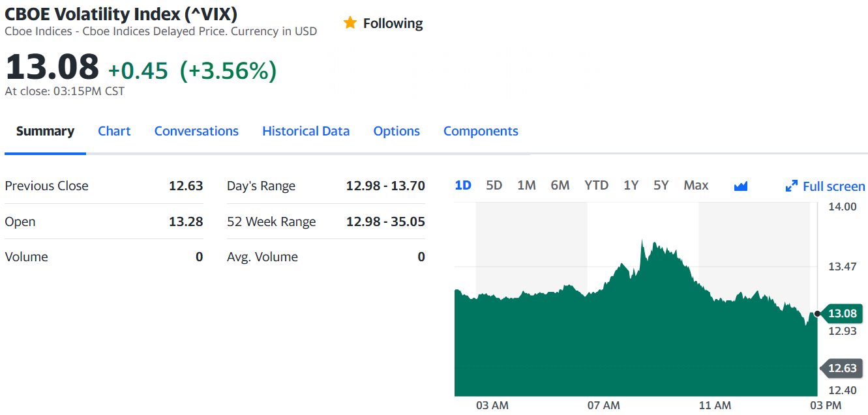868x415 pixels.
Task: Select the Summary tab
Action: [x=45, y=131]
